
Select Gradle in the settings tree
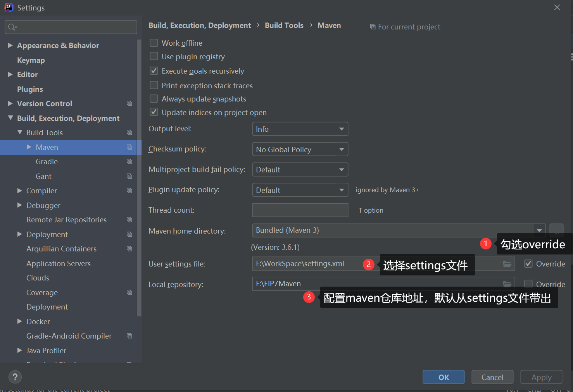pyautogui.click(x=47, y=162)
